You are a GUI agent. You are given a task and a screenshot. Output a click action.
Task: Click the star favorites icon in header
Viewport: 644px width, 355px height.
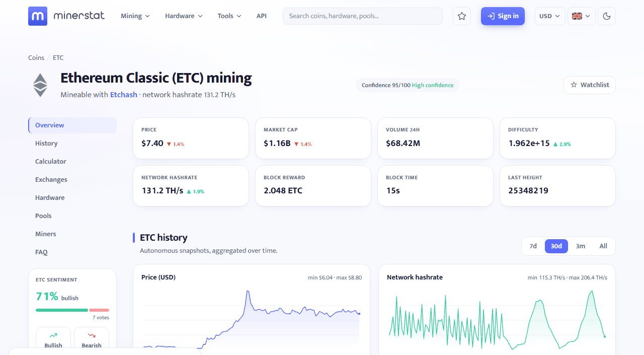[x=462, y=16]
